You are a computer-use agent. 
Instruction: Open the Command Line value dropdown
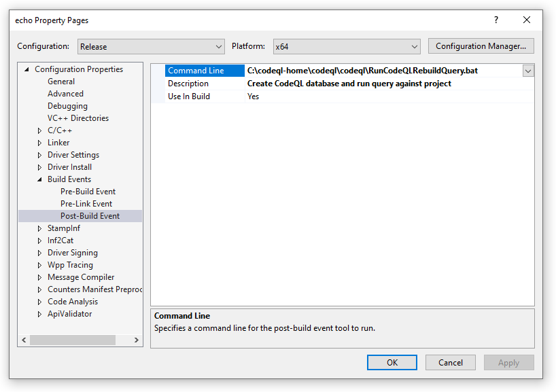[528, 70]
